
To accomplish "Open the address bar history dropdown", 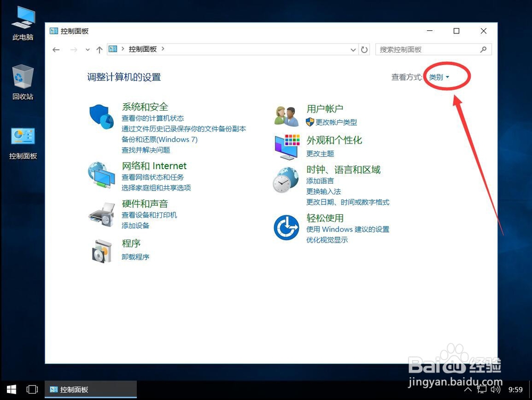I will tap(353, 49).
